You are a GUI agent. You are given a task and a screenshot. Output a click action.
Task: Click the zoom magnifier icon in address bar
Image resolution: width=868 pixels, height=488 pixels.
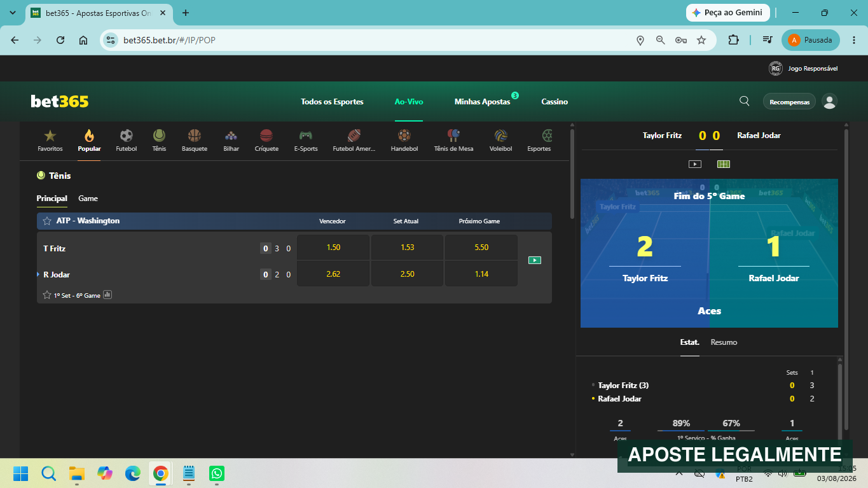tap(661, 40)
